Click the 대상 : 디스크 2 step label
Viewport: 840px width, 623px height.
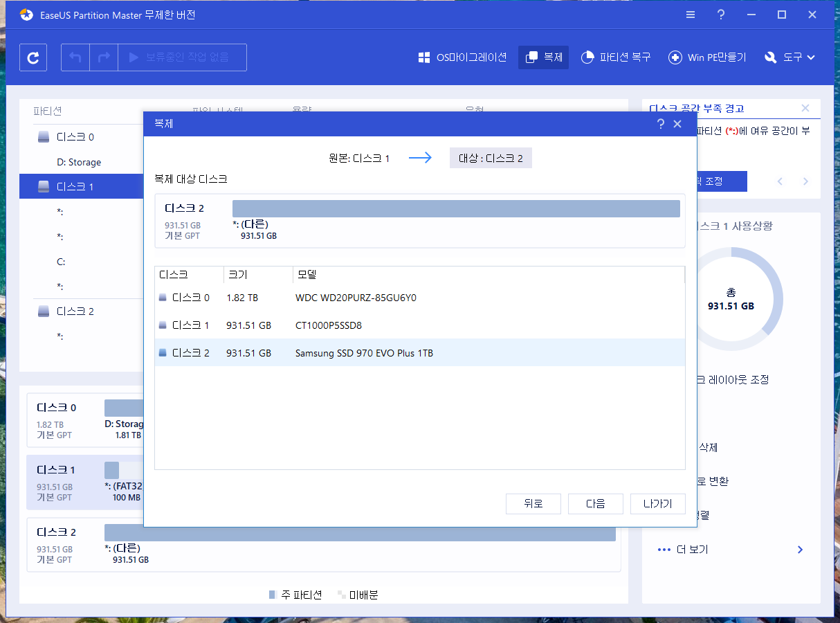point(491,159)
